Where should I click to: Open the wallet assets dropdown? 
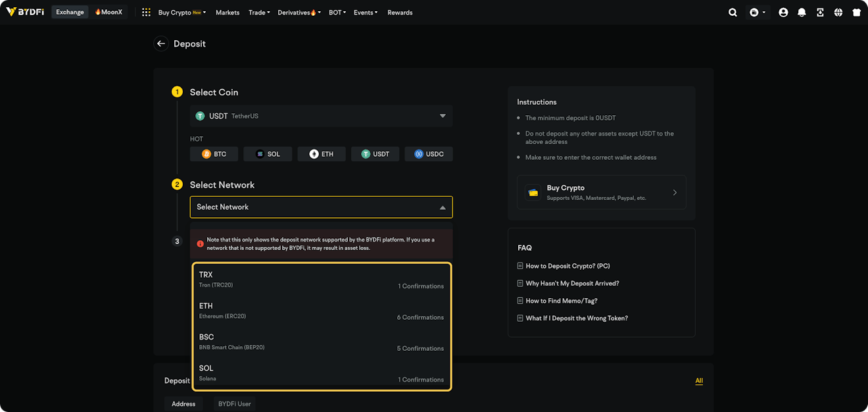click(758, 13)
